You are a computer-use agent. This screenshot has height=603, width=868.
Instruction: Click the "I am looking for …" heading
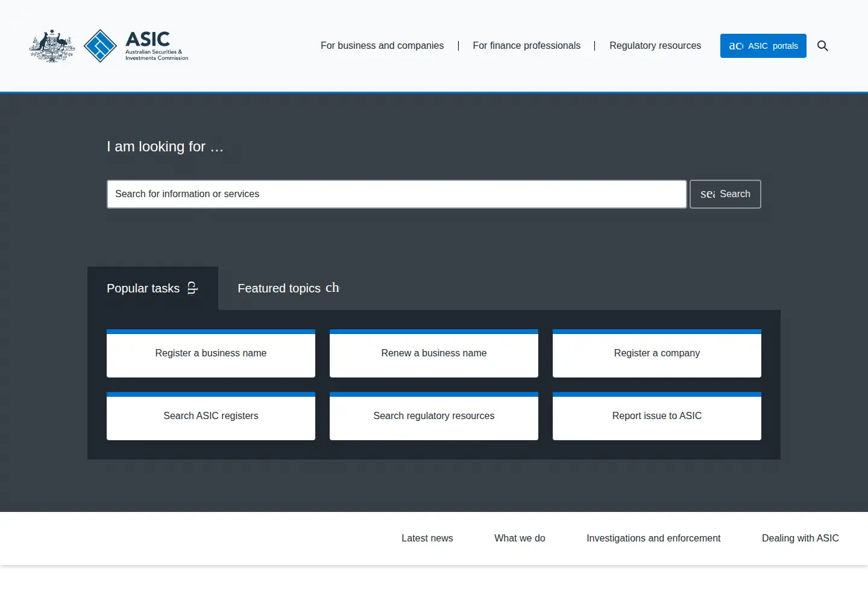click(x=165, y=147)
